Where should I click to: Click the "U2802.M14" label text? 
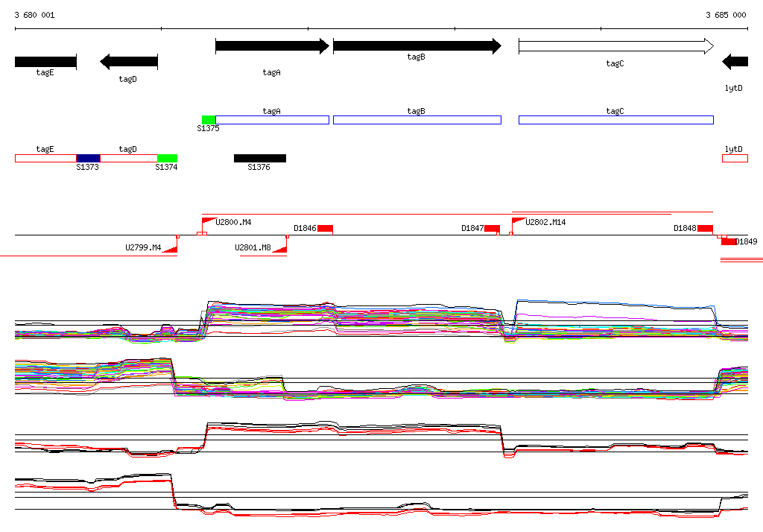click(x=545, y=222)
